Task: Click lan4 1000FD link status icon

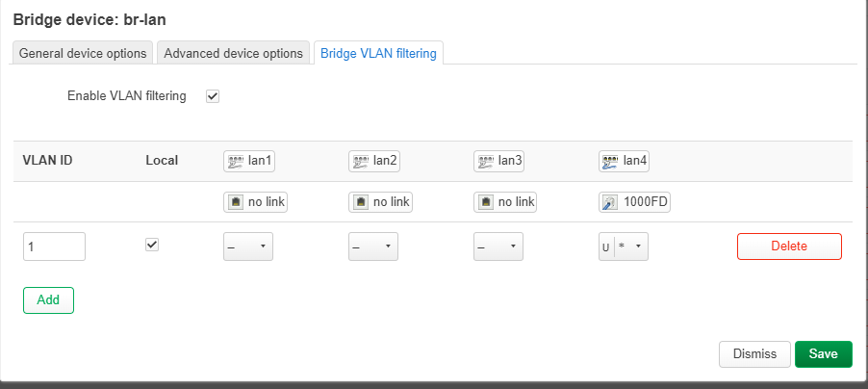Action: click(611, 202)
